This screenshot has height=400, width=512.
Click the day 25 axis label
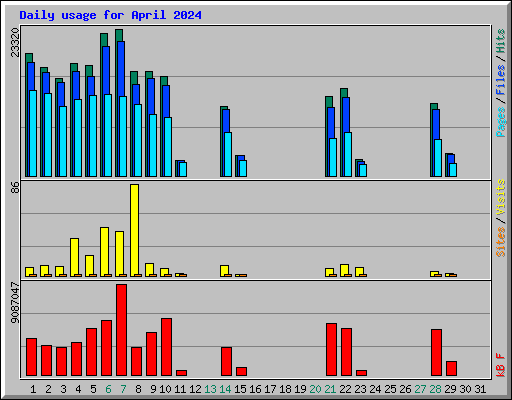tap(390, 389)
